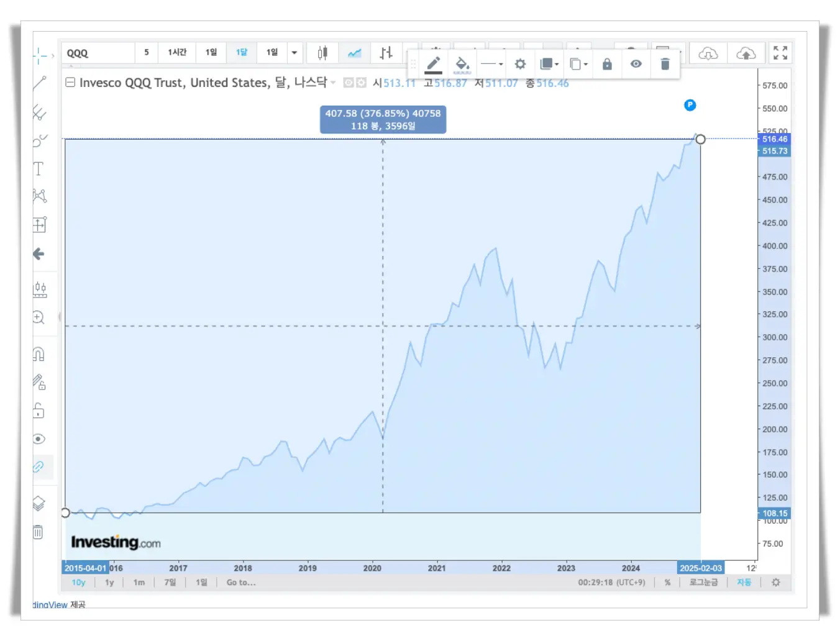Switch to bar chart style icon

pyautogui.click(x=386, y=53)
